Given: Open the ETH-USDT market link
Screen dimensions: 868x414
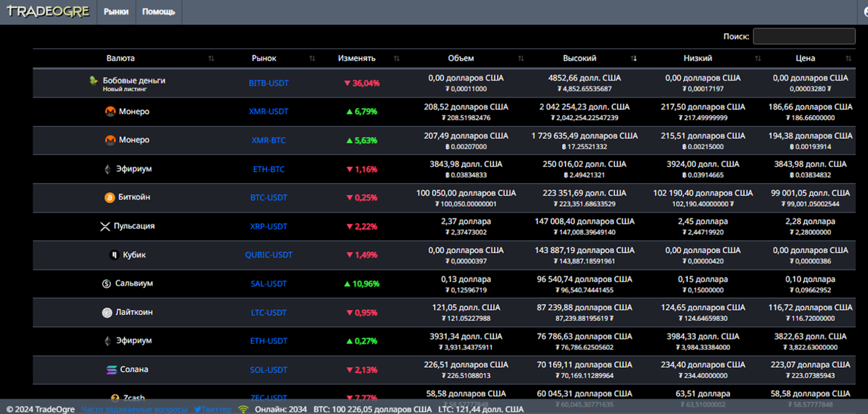Looking at the screenshot, I should pos(269,341).
